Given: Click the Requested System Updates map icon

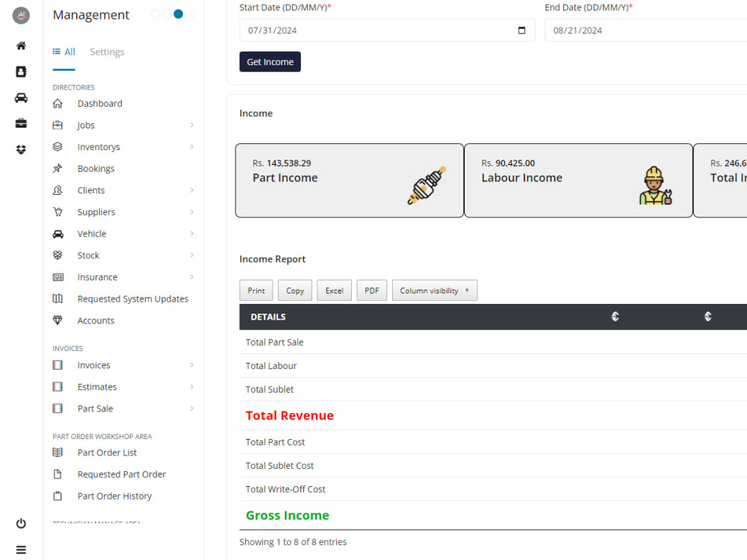Looking at the screenshot, I should pos(58,299).
